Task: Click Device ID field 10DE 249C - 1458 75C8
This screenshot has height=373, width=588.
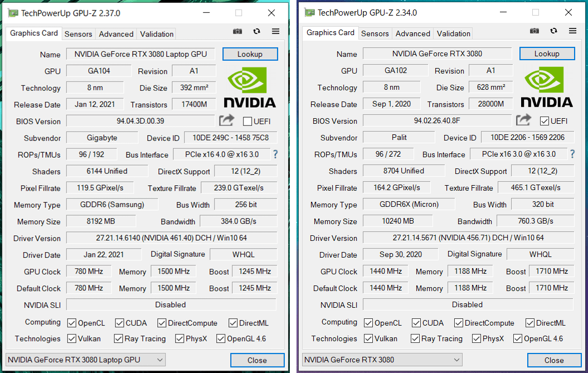Action: [231, 138]
